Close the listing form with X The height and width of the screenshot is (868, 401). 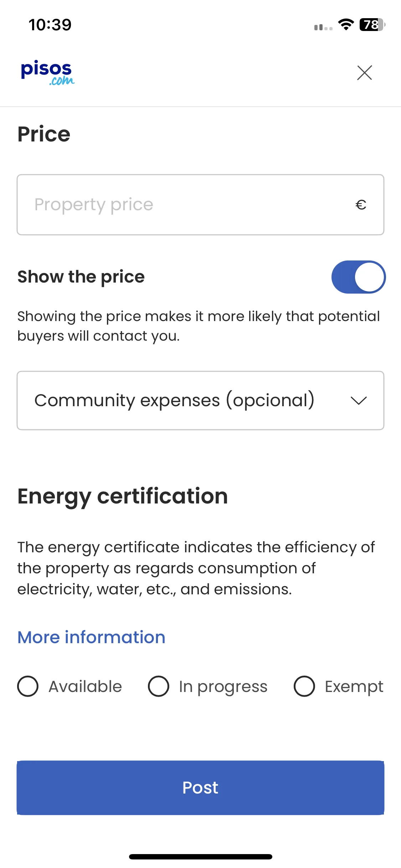coord(364,73)
